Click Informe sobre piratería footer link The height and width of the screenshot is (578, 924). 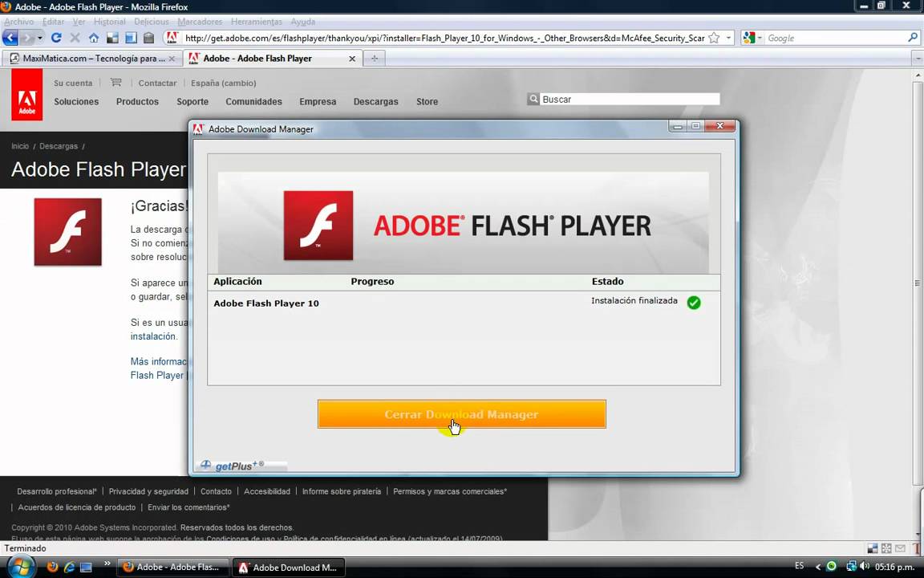click(342, 491)
